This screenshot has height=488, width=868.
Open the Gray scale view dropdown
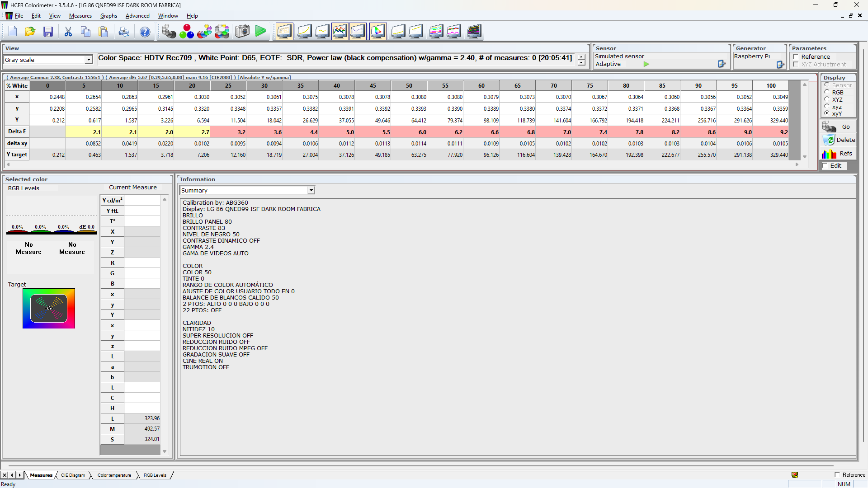[89, 60]
